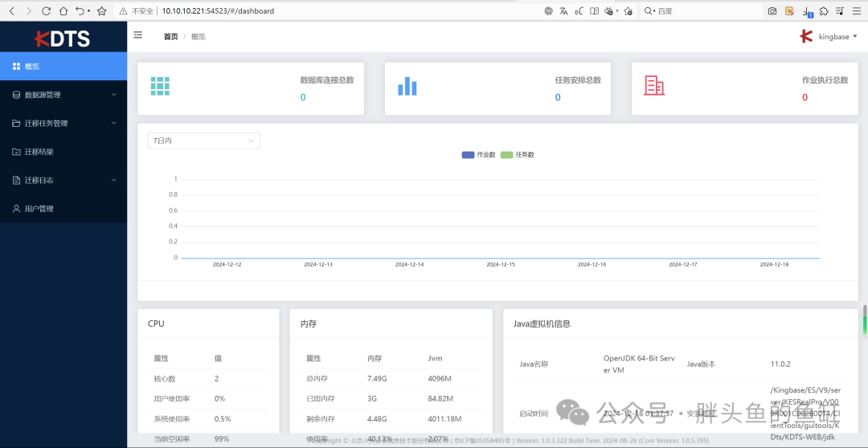Select 迁移结果 in the sidebar
This screenshot has height=448, width=868.
tap(39, 152)
